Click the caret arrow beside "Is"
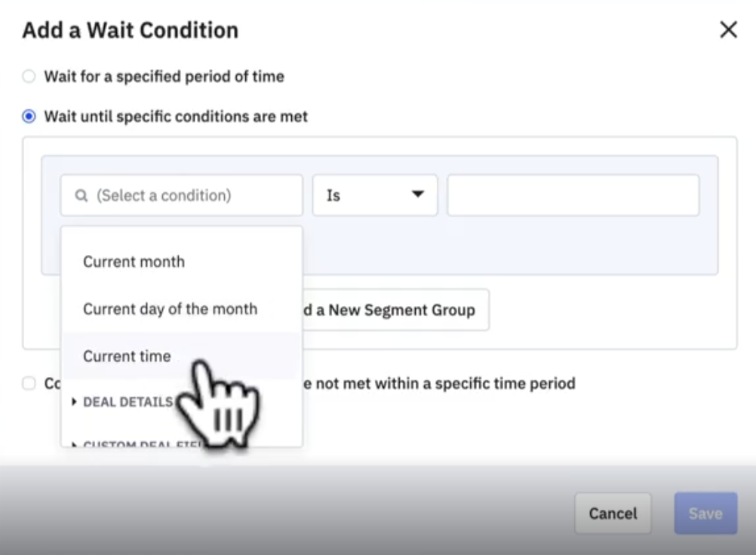Viewport: 756px width, 555px height. tap(417, 195)
